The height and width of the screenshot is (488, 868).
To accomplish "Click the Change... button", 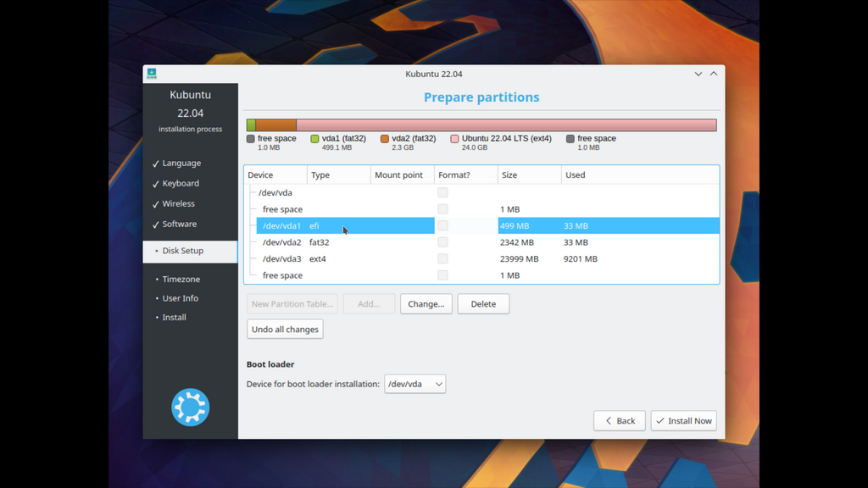I will click(426, 304).
